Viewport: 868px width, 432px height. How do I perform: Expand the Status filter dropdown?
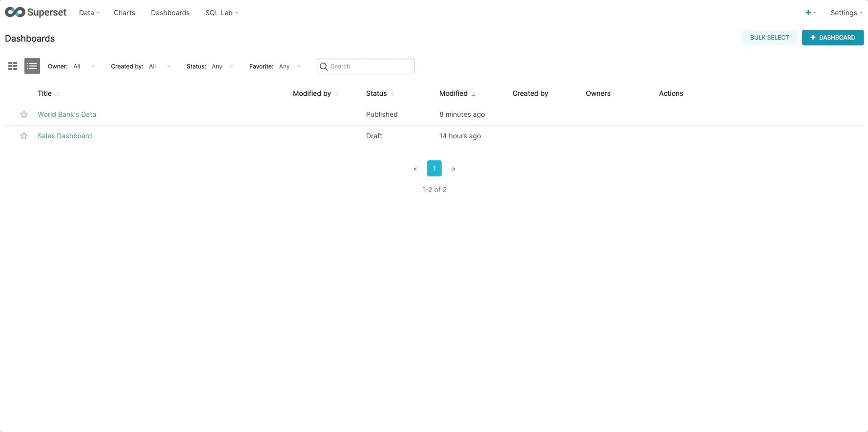(x=223, y=66)
